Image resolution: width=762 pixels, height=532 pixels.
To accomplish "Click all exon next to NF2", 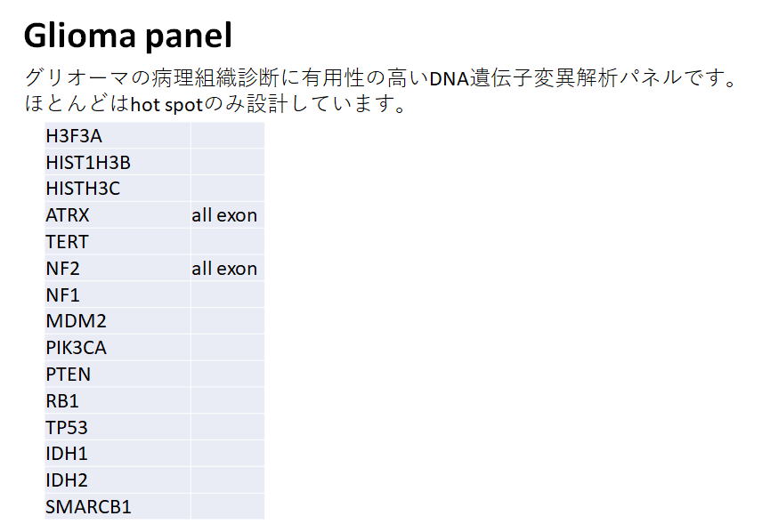I will (224, 269).
